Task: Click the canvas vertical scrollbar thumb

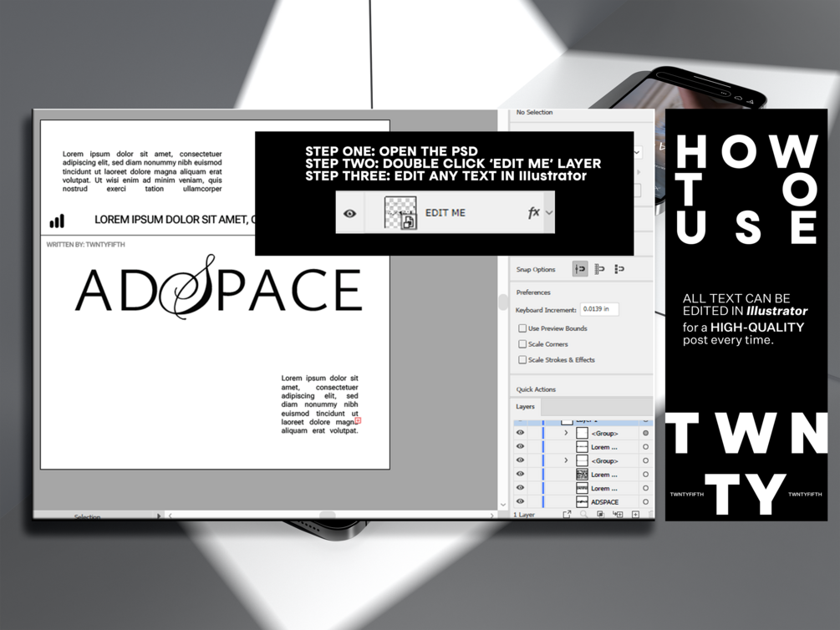Action: (x=502, y=302)
